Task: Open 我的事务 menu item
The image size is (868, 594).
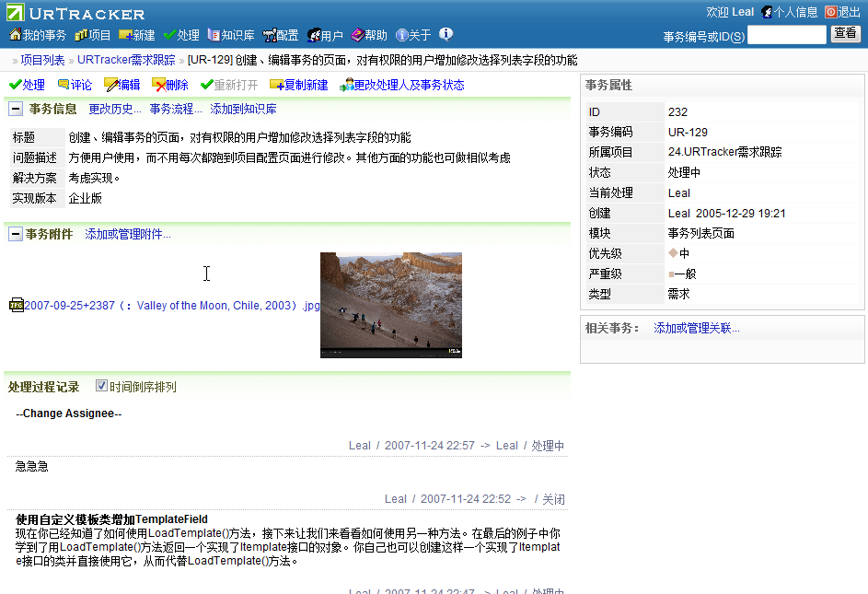Action: 44,36
